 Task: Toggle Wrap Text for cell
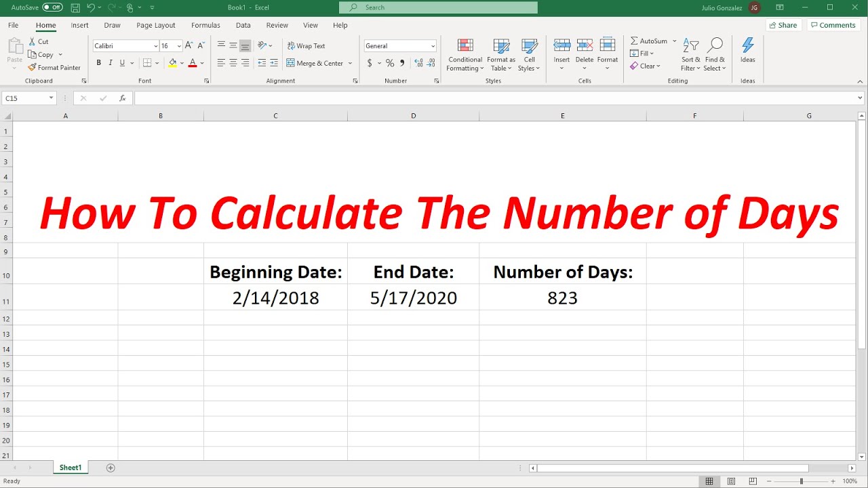[x=306, y=46]
